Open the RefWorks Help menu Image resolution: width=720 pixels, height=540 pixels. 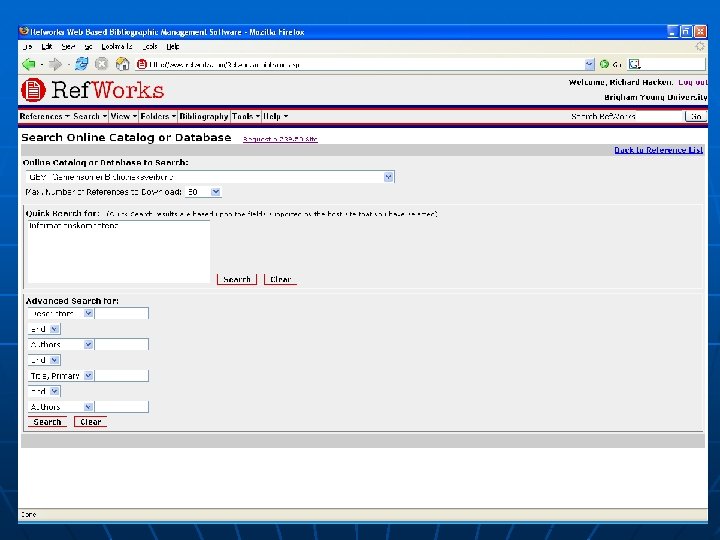pyautogui.click(x=276, y=116)
